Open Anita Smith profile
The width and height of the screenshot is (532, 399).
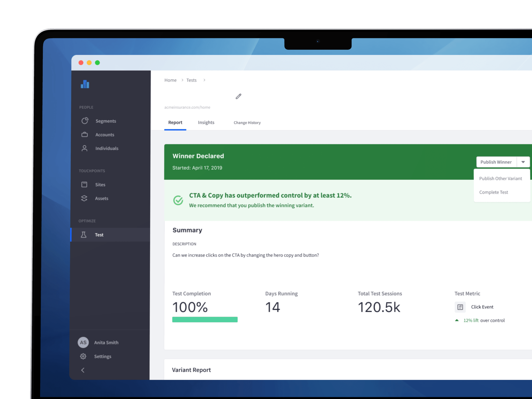pos(106,342)
